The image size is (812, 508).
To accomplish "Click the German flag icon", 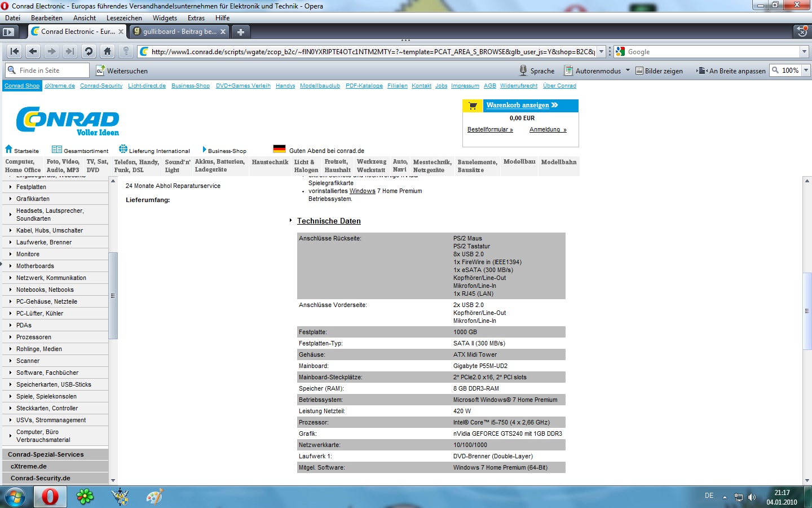I will (279, 149).
